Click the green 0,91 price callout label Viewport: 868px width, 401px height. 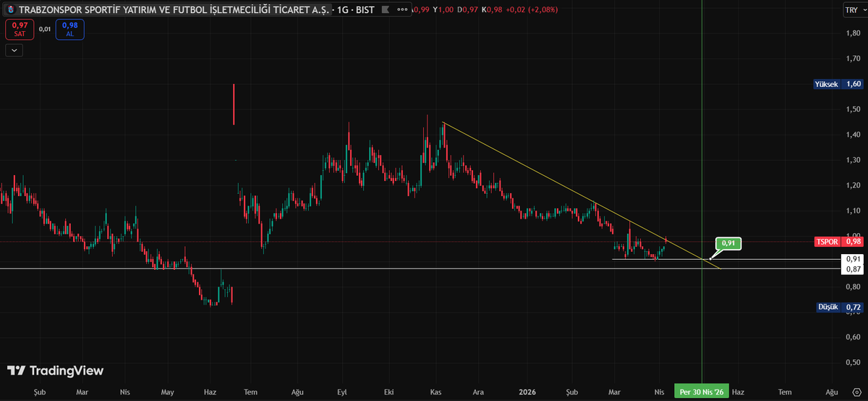[x=728, y=244]
